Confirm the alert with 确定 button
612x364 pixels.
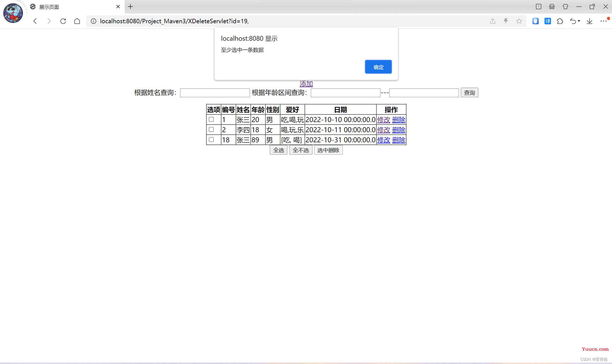tap(378, 67)
